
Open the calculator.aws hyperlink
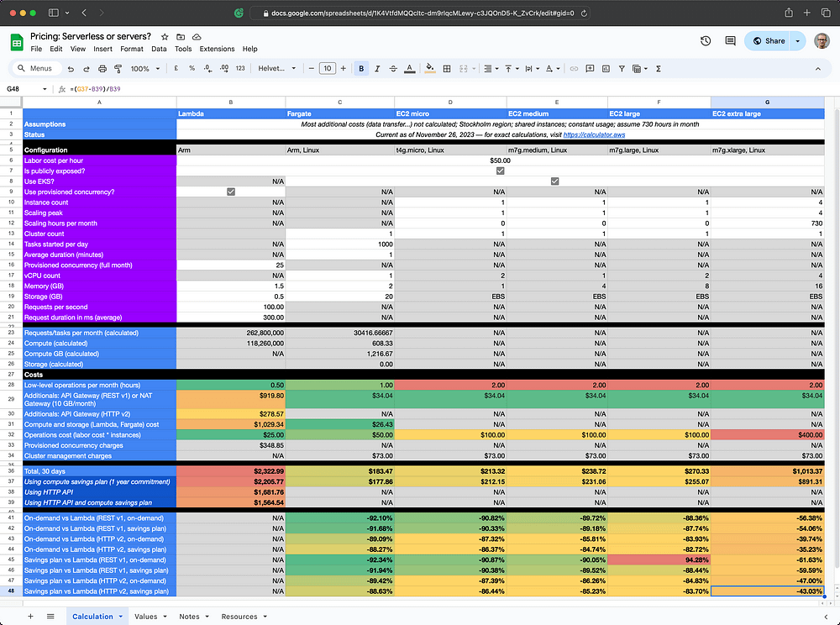click(594, 135)
